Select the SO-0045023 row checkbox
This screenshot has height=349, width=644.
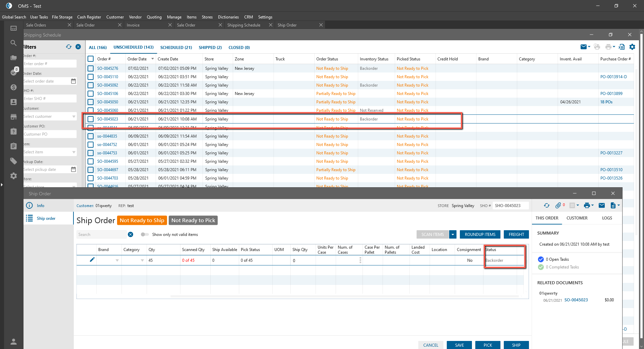91,119
